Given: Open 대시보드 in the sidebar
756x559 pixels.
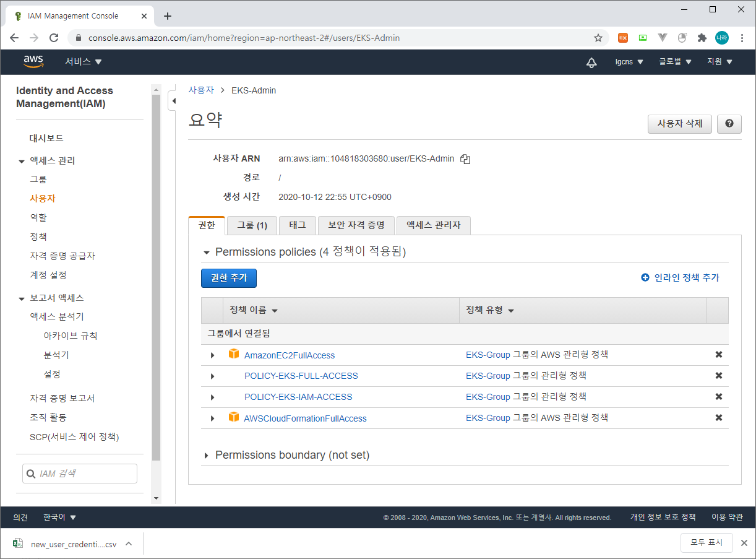Looking at the screenshot, I should (46, 138).
